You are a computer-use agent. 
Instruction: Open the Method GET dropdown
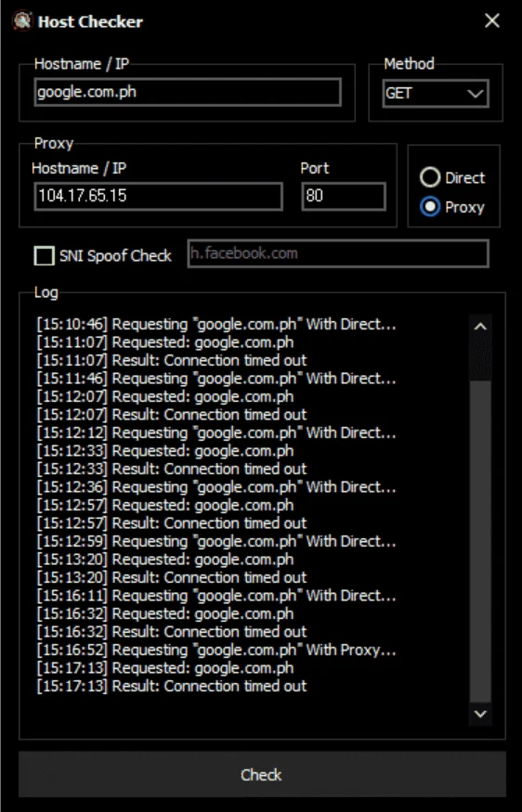coord(436,94)
